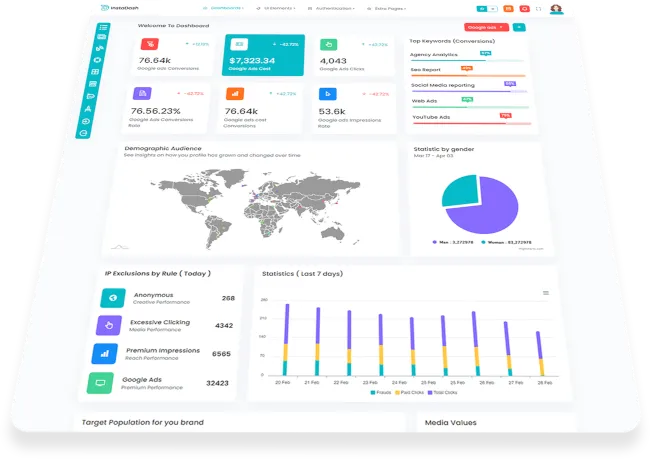Toggle the Man legend entry under pie chart
Viewport: 650px width, 459px height.
pos(453,242)
